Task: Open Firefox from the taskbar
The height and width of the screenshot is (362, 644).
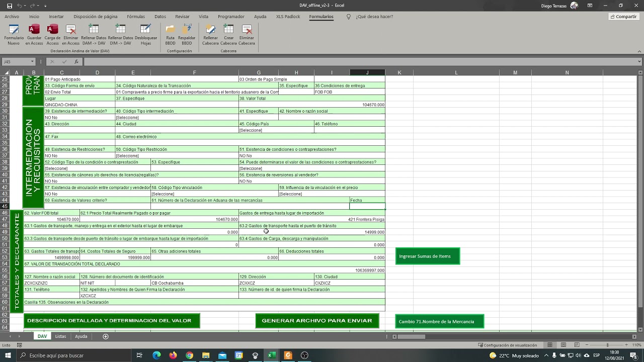Action: pyautogui.click(x=173, y=355)
